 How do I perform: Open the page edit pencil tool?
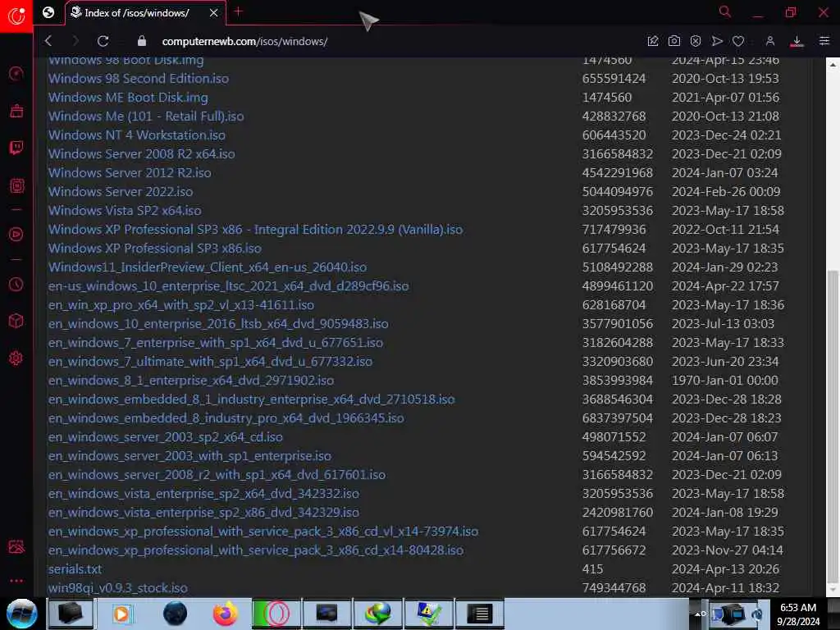point(652,41)
